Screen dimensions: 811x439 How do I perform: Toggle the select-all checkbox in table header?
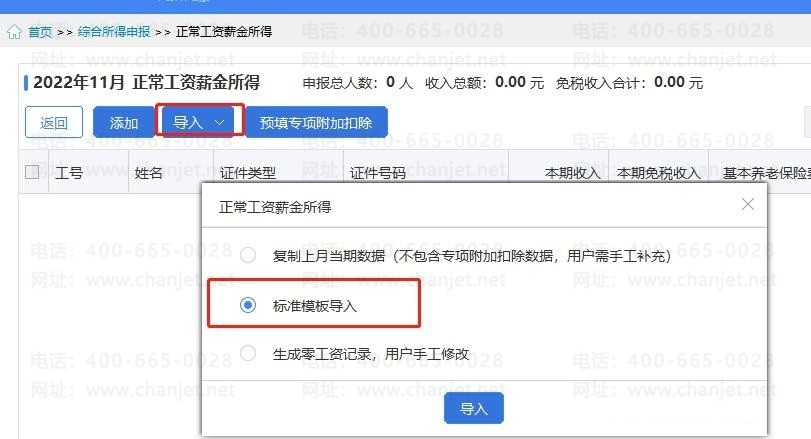32,172
